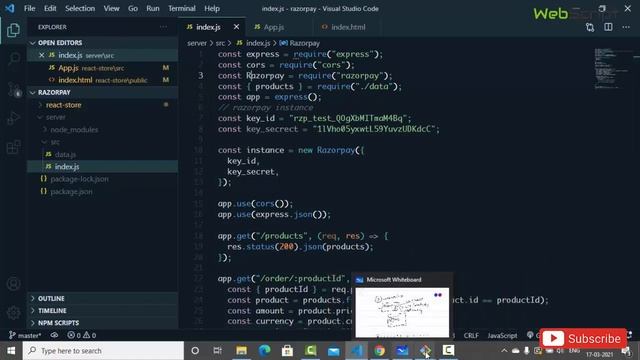This screenshot has height=360, width=640.
Task: Click the Explorer more actions ellipsis
Action: [x=163, y=27]
